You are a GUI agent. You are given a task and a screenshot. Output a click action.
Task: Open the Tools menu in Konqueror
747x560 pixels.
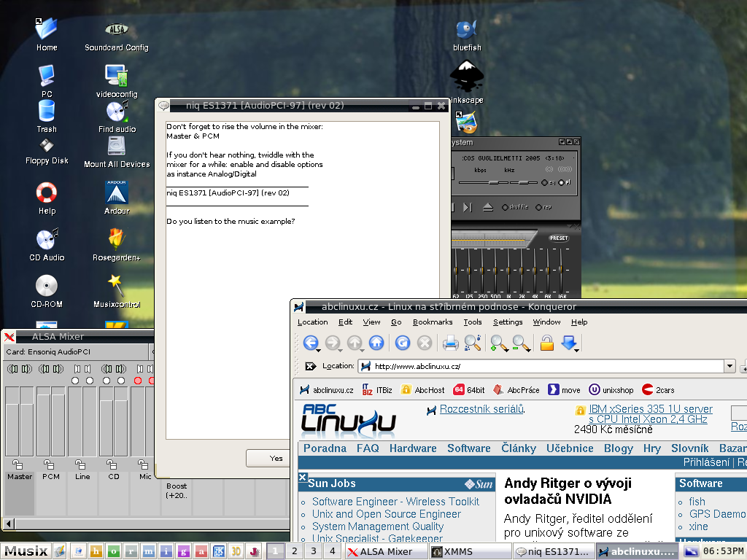point(473,322)
